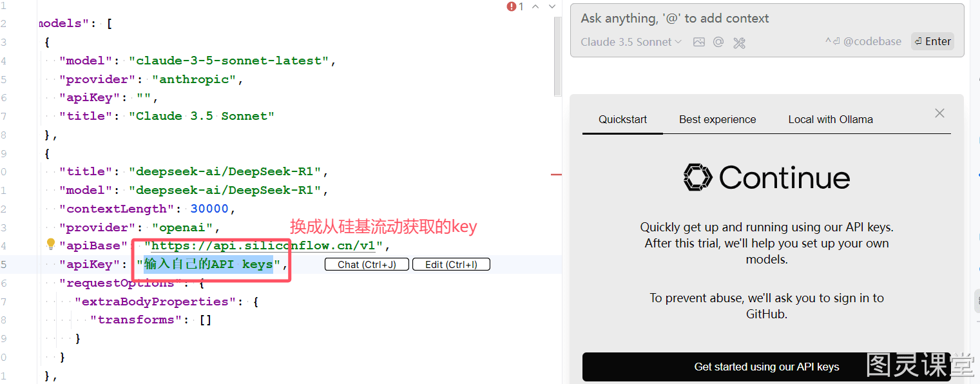Click the editor vertical scrollbar thumb
This screenshot has width=980, height=384.
[558, 58]
